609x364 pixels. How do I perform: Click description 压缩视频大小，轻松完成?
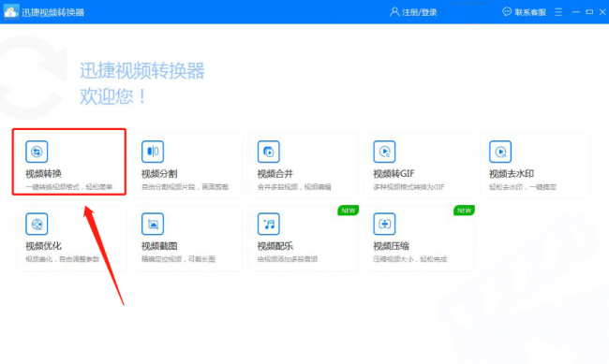410,259
